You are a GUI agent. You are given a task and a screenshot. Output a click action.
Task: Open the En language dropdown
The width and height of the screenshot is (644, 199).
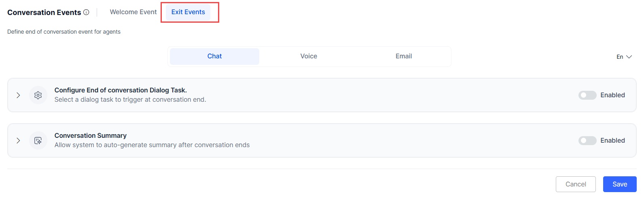[624, 57]
